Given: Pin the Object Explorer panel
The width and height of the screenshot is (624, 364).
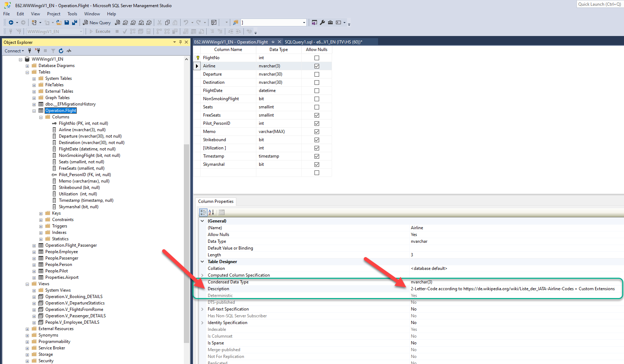Looking at the screenshot, I should coord(180,42).
